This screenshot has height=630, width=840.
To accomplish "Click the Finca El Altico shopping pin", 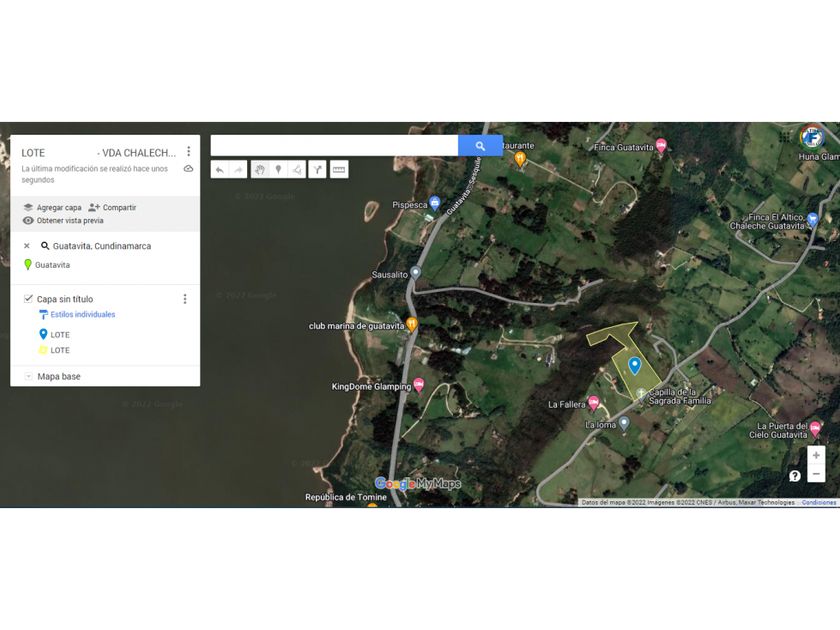I will point(813,220).
